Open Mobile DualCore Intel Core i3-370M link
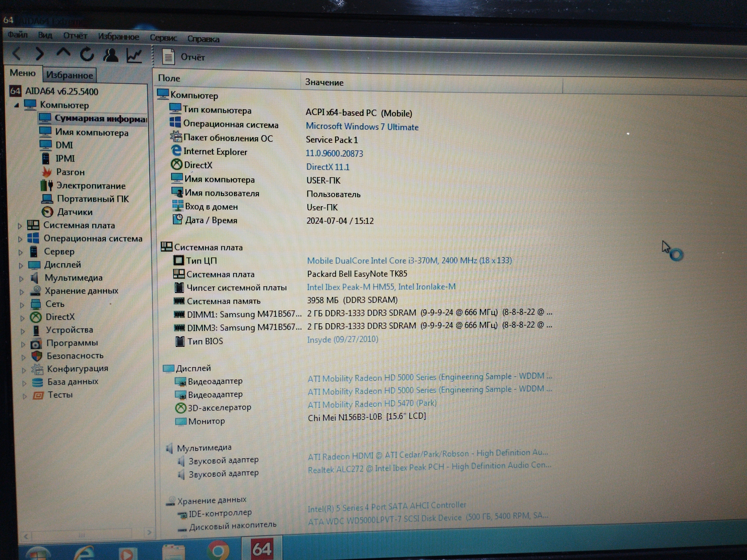Screen dimensions: 747x560 coord(409,260)
